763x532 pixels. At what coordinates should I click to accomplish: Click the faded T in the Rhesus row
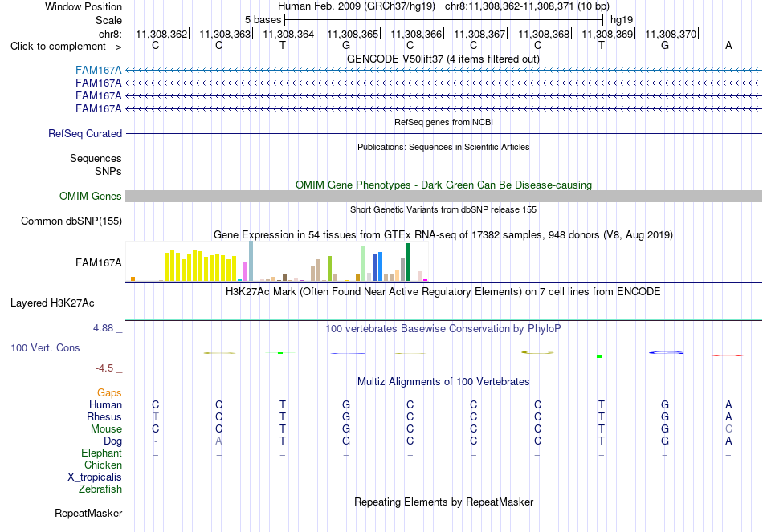(155, 416)
